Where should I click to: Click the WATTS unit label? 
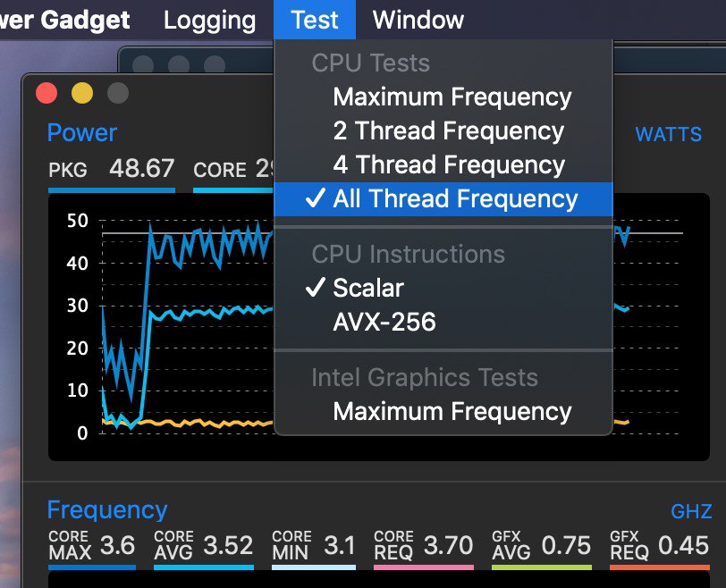[668, 135]
